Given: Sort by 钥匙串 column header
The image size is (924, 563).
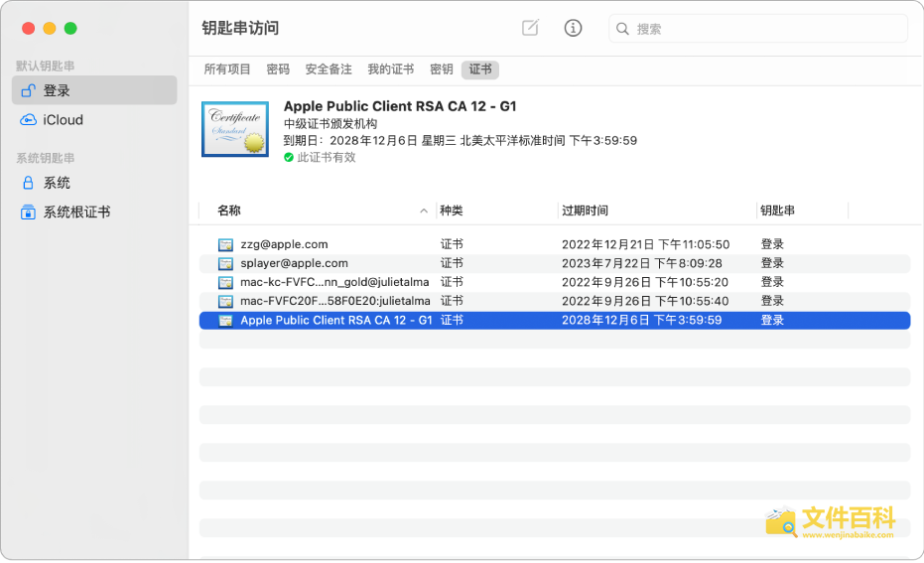Looking at the screenshot, I should [777, 211].
